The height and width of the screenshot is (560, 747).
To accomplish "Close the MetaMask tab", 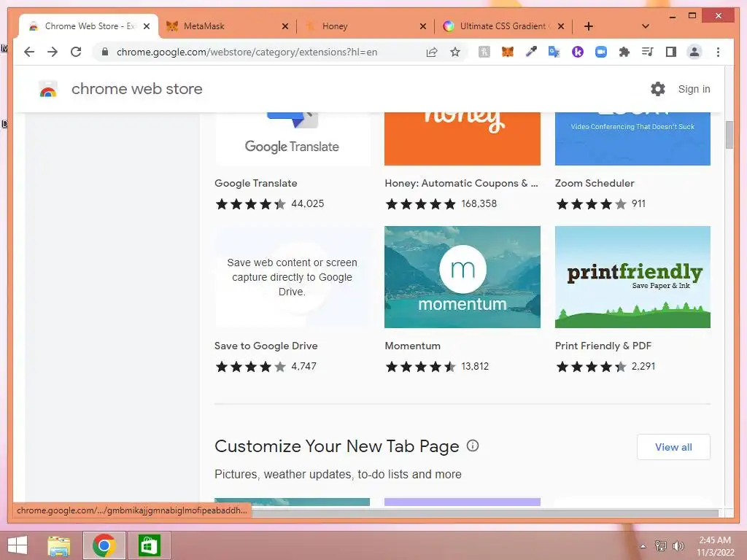I will pos(285,26).
